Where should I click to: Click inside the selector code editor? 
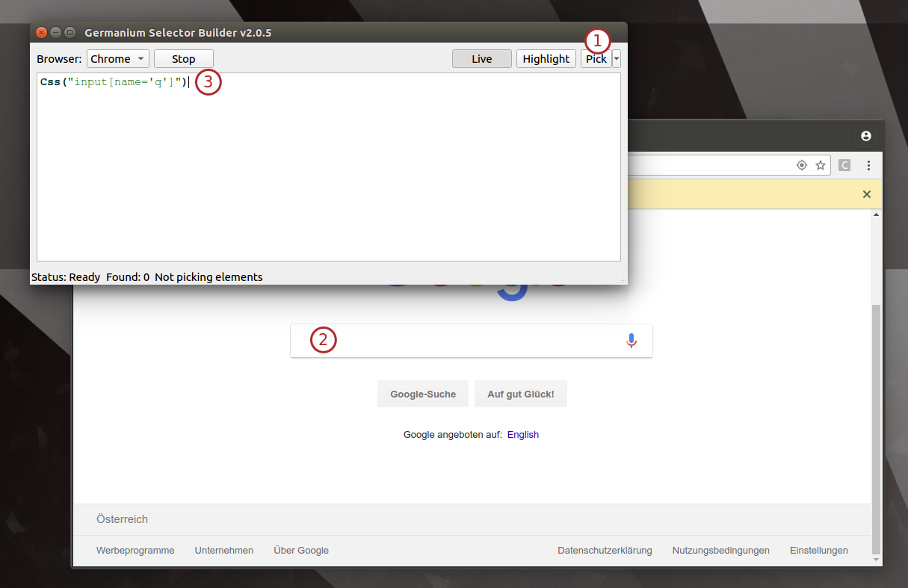(x=329, y=167)
